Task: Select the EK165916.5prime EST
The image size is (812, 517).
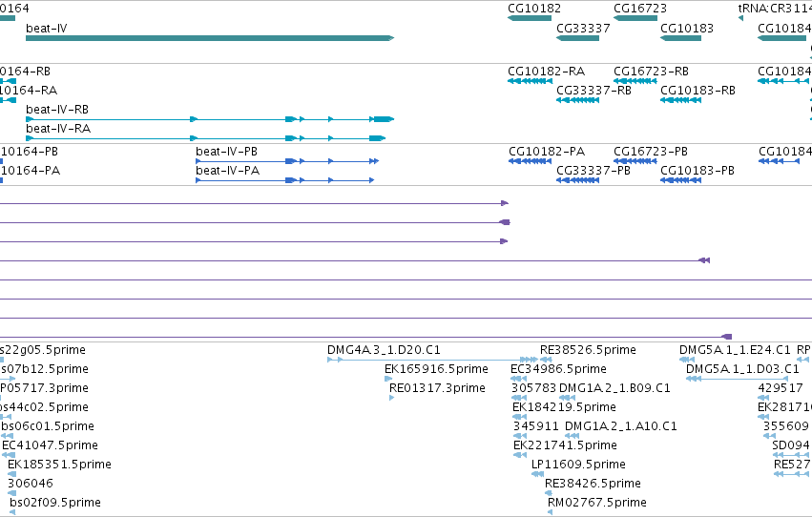Action: (x=387, y=379)
